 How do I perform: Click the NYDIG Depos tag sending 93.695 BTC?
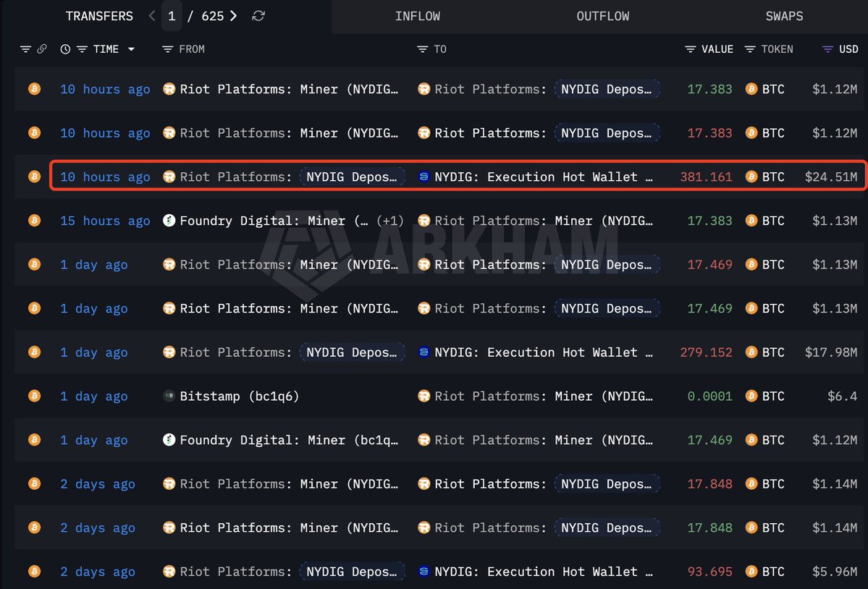(x=352, y=572)
